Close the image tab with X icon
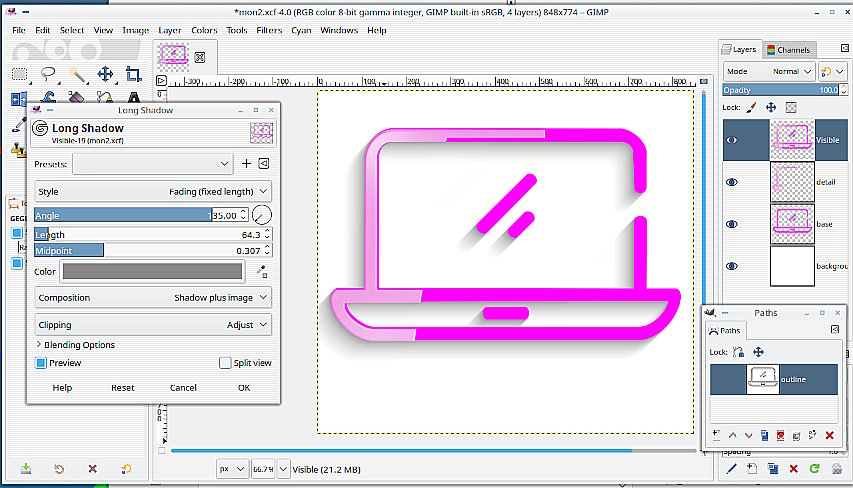Image resolution: width=853 pixels, height=488 pixels. [200, 57]
